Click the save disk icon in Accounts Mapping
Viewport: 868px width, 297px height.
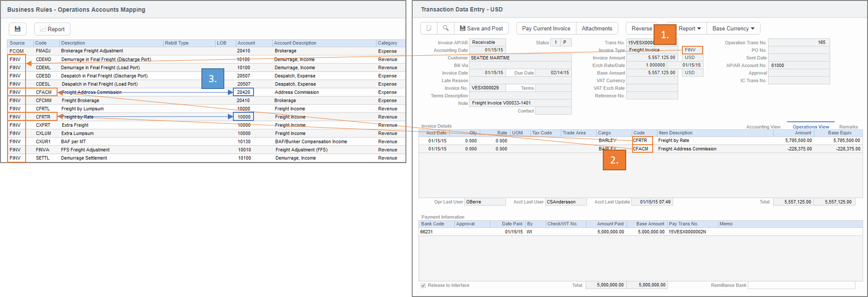[x=18, y=29]
